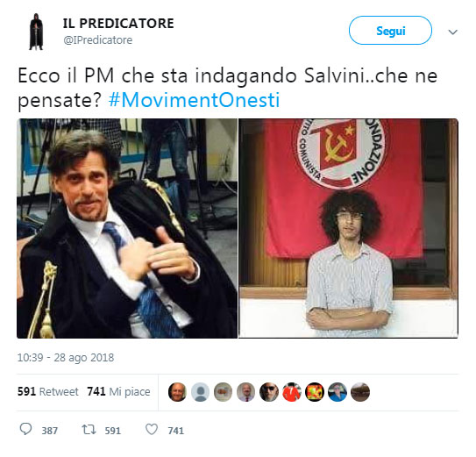This screenshot has width=476, height=457.
Task: Click the retweet arrows icon
Action: (89, 429)
